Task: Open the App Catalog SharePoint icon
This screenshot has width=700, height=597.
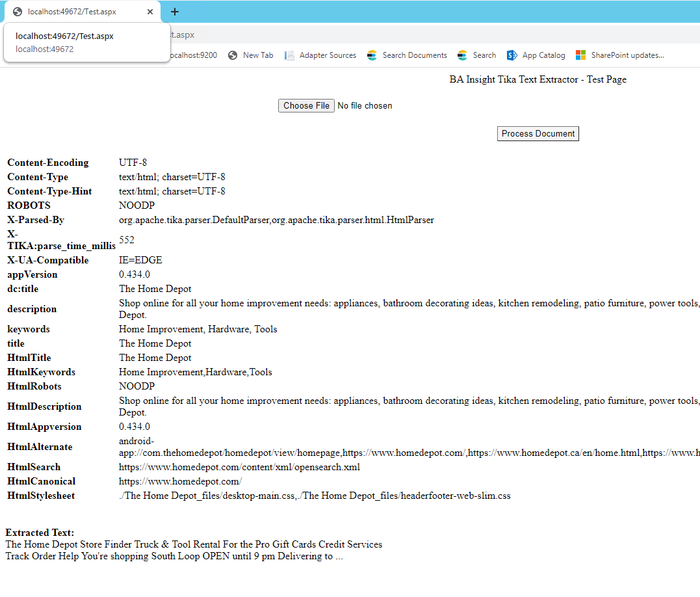Action: [512, 55]
